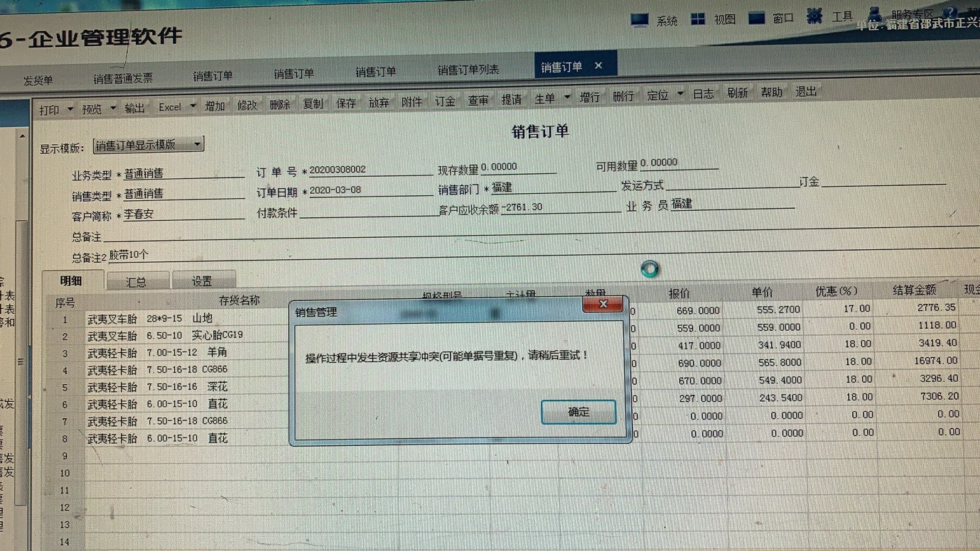Click the 客户简称 field 李春安
This screenshot has height=551, width=980.
coord(183,213)
